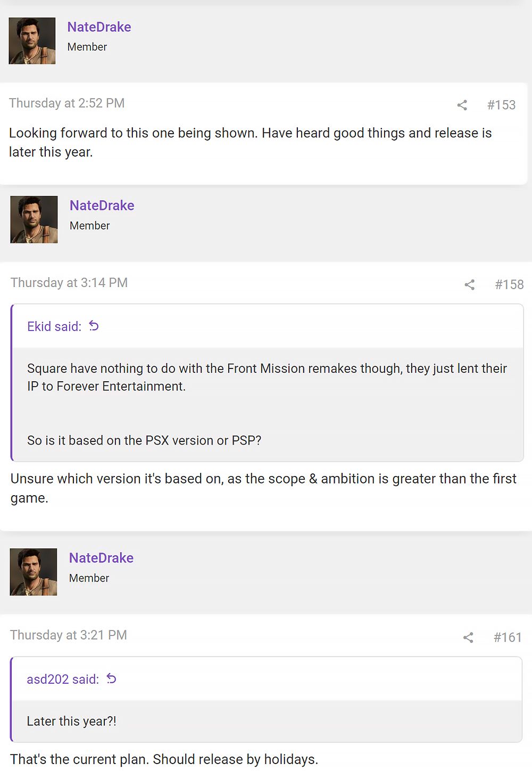This screenshot has height=771, width=532.
Task: Click the "asd202 said:" quote header
Action: [63, 679]
